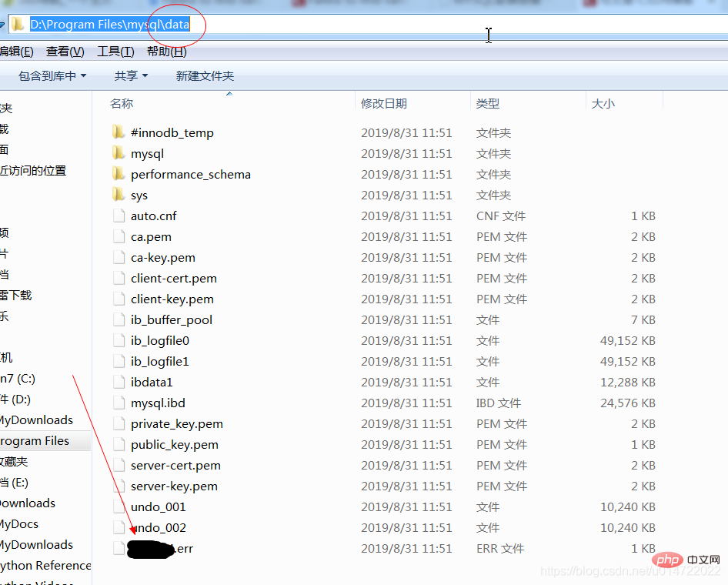
Task: Open the 帮助(H) menu
Action: [x=166, y=52]
